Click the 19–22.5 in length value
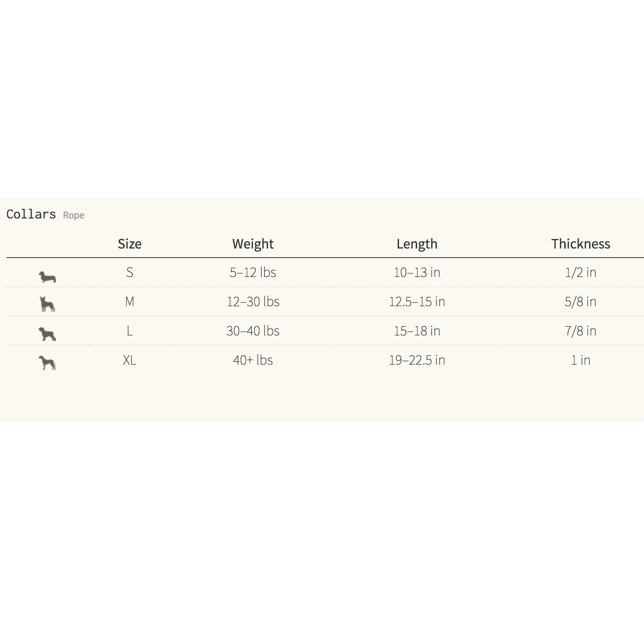Image resolution: width=644 pixels, height=644 pixels. (417, 360)
